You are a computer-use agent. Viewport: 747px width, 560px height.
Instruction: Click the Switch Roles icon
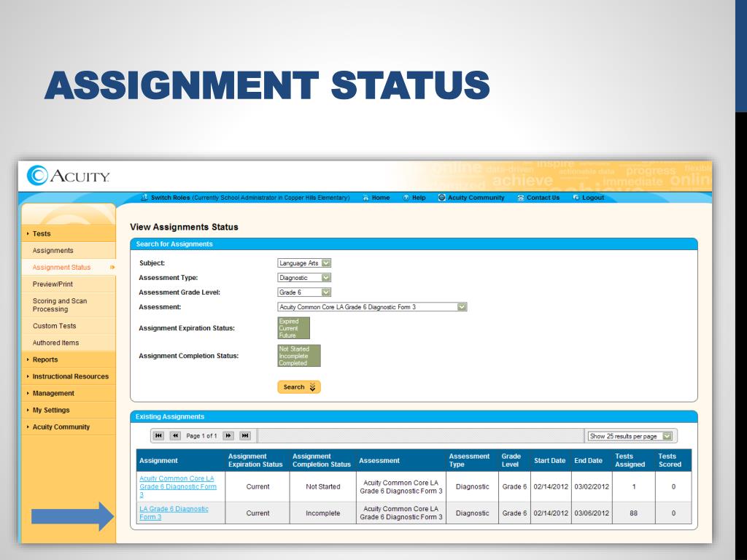tap(144, 198)
